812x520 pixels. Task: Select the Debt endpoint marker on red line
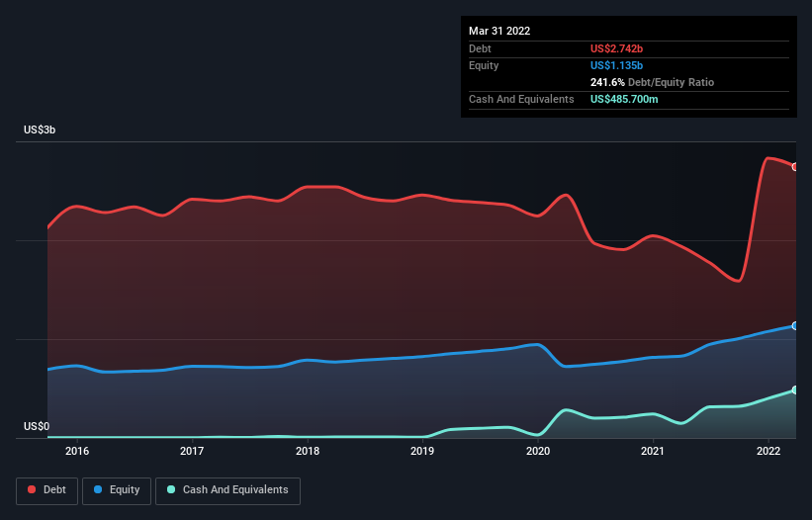click(x=795, y=167)
